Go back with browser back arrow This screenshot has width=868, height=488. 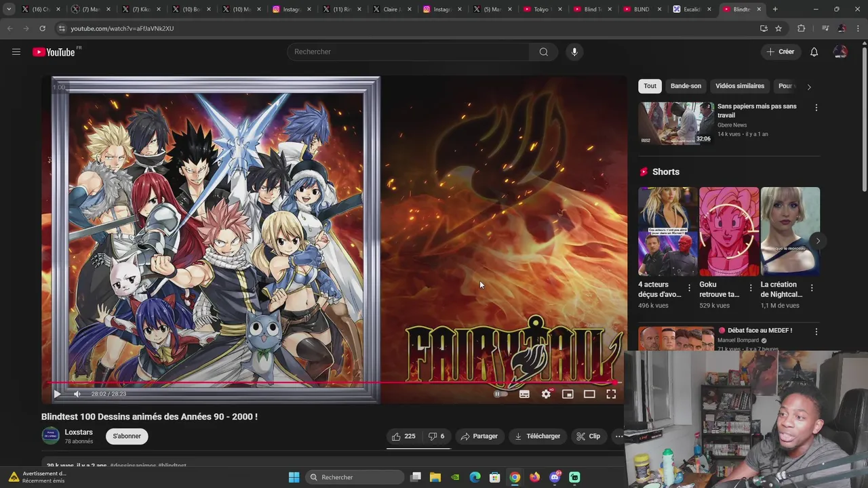pos(9,28)
